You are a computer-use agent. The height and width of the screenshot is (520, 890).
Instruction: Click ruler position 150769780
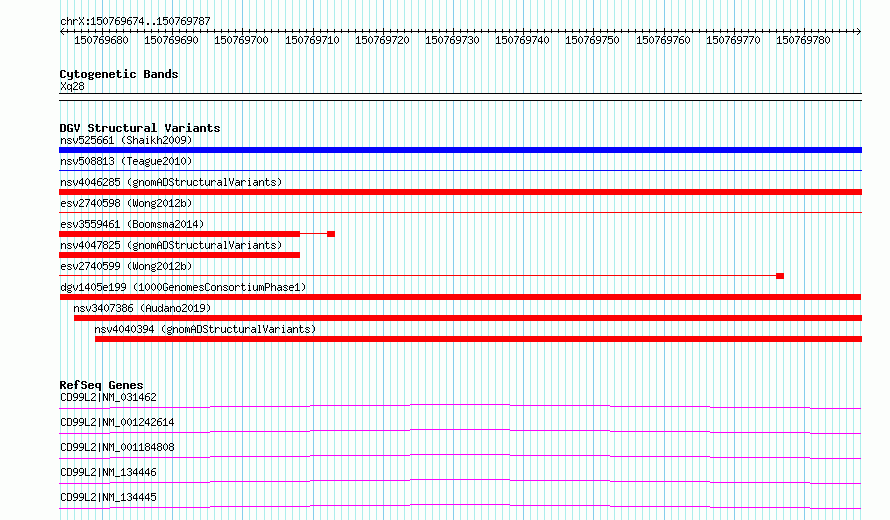click(x=803, y=40)
